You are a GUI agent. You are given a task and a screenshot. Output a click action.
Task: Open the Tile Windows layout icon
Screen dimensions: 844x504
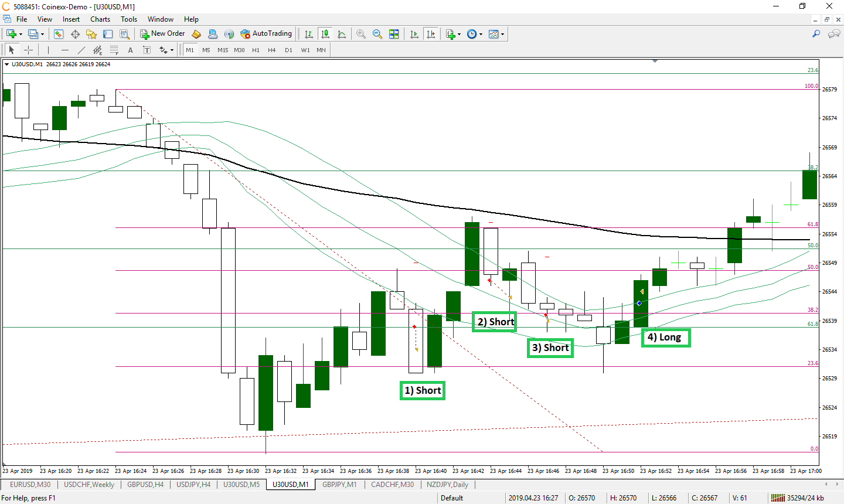coord(394,34)
